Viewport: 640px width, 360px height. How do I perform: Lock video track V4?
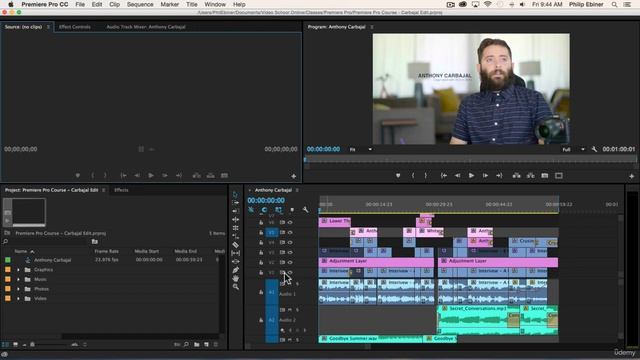click(x=261, y=242)
